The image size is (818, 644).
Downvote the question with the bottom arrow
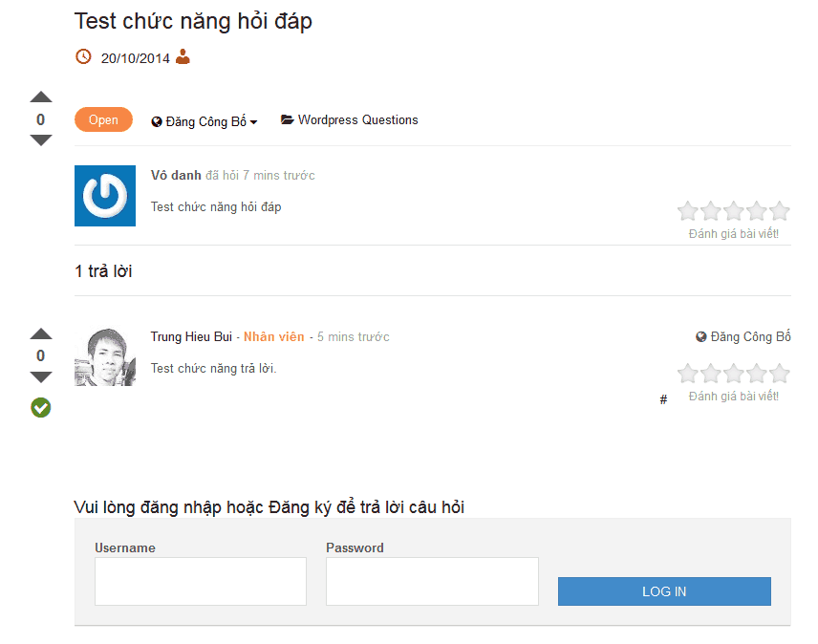coord(40,140)
